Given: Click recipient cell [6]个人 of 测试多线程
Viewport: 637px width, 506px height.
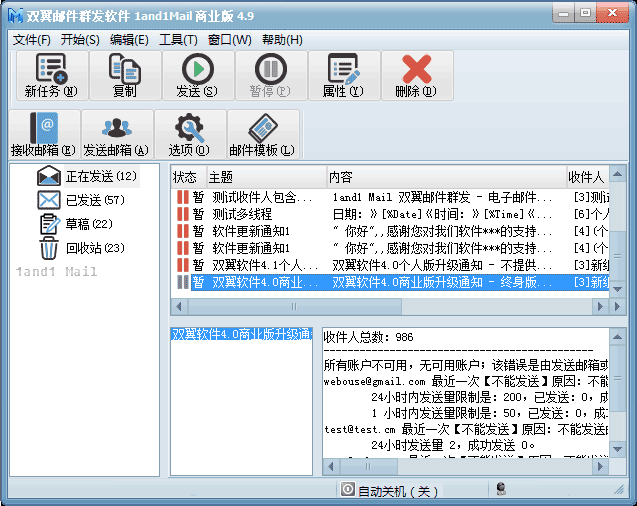Looking at the screenshot, I should [591, 214].
